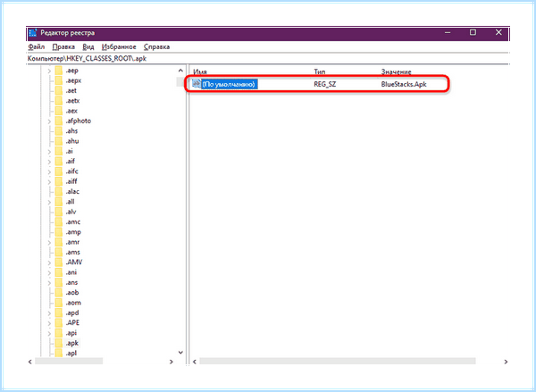Click the tree pane scroll left arrow
The width and height of the screenshot is (536, 392).
[30, 362]
